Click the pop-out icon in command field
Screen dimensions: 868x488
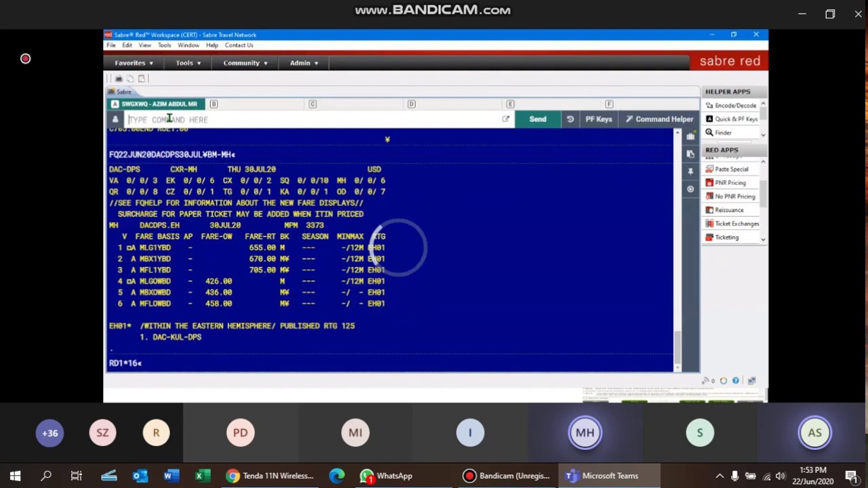point(505,119)
